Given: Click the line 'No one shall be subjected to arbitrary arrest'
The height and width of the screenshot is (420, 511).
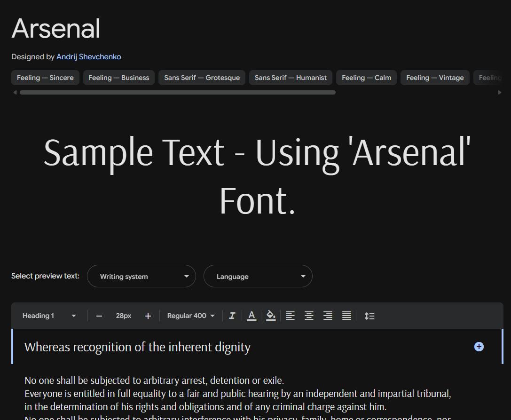Looking at the screenshot, I should tap(154, 380).
